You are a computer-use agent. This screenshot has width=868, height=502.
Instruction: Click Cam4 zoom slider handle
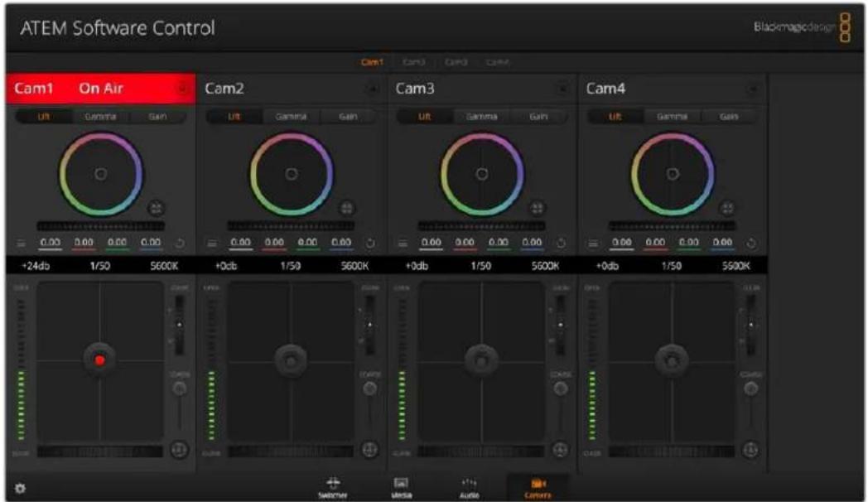[x=750, y=325]
